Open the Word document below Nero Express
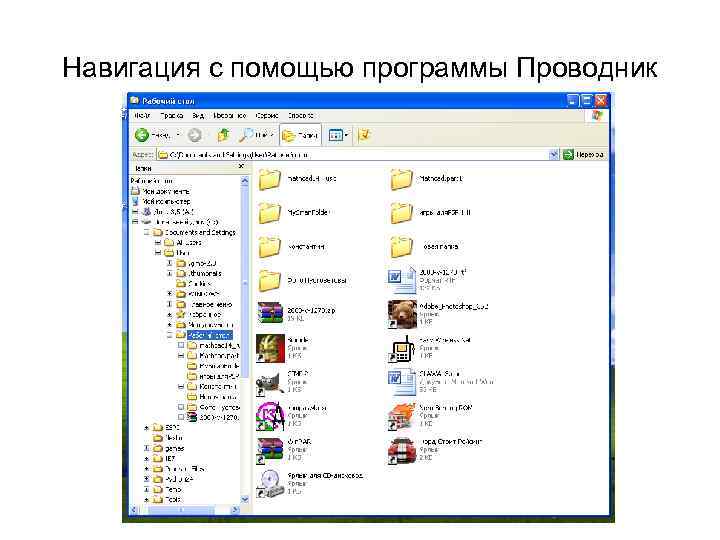Image resolution: width=720 pixels, height=540 pixels. [401, 382]
